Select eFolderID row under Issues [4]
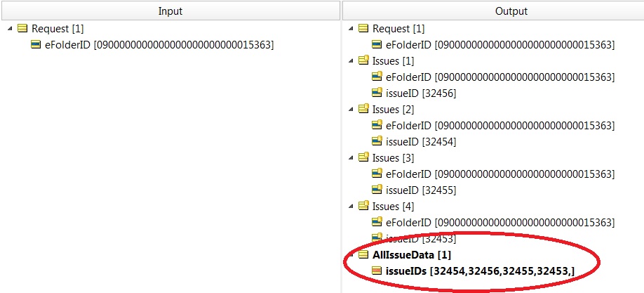Viewport: 644px width, 293px height. (500, 223)
